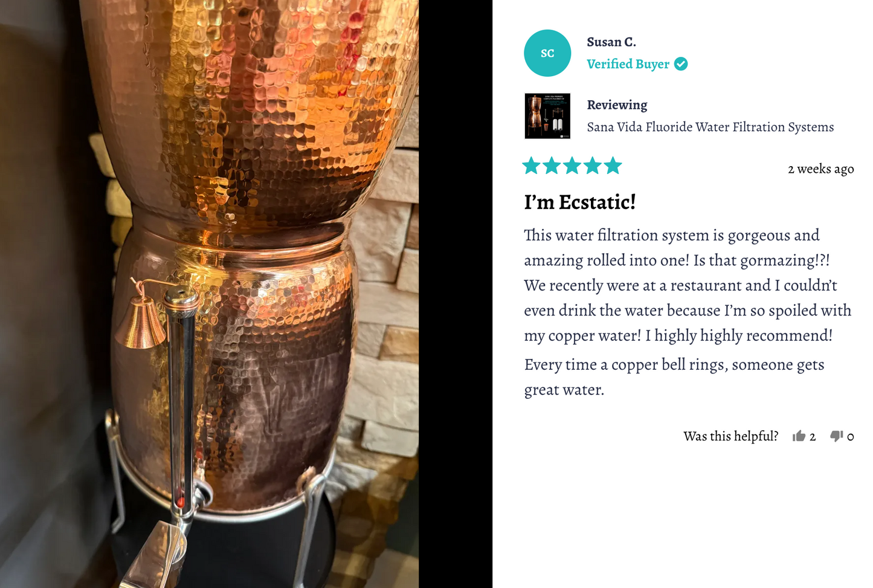Click the I'm Ecstatic! review title
The image size is (873, 588).
[580, 202]
